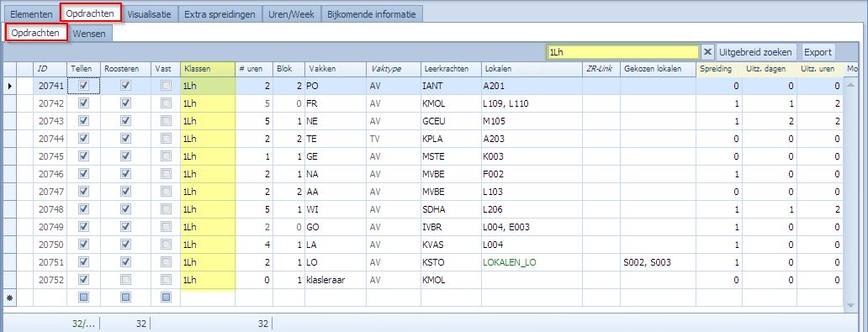Select room cell K003
868x332 pixels.
(532, 156)
